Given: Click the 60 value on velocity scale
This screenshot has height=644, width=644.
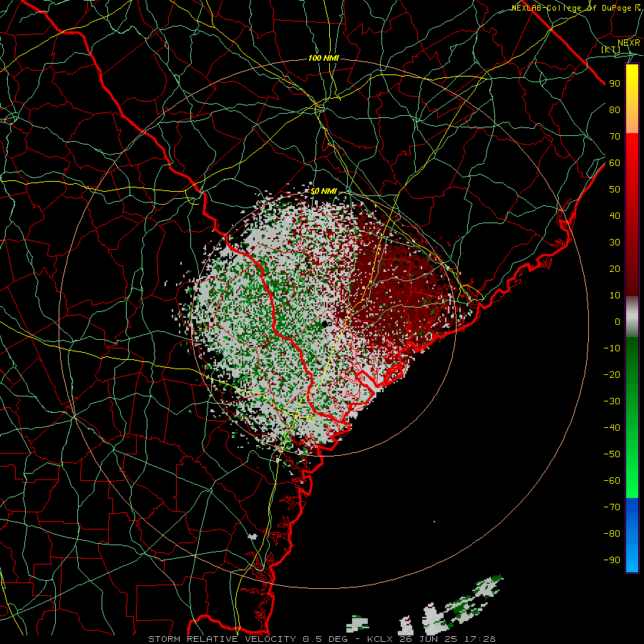Looking at the screenshot, I should [615, 162].
